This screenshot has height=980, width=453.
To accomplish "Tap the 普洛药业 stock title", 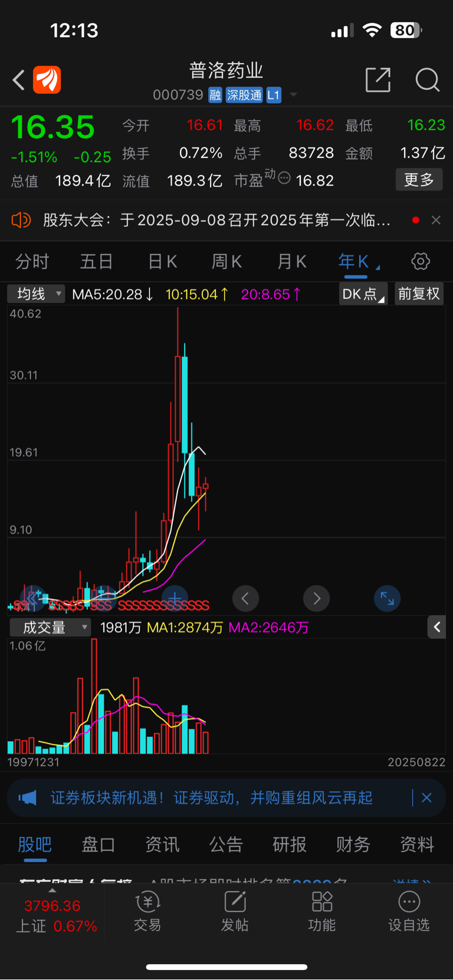I will (x=226, y=71).
